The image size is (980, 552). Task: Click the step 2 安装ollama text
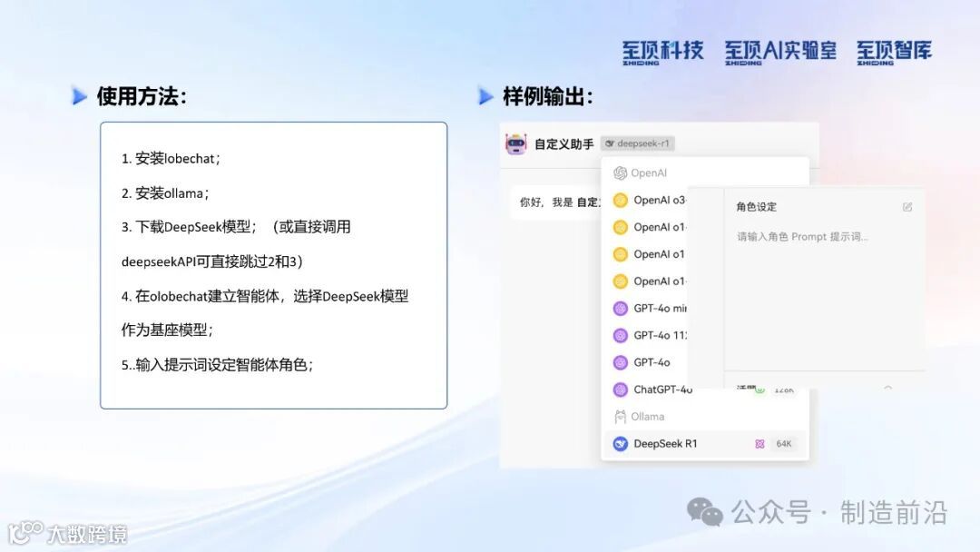tap(165, 193)
